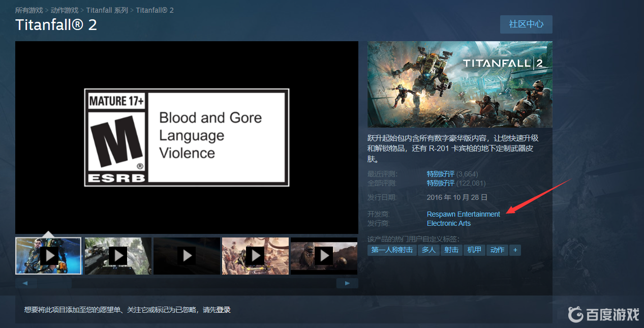Image resolution: width=644 pixels, height=328 pixels.
Task: Play the second trailer thumbnail
Action: pos(118,255)
